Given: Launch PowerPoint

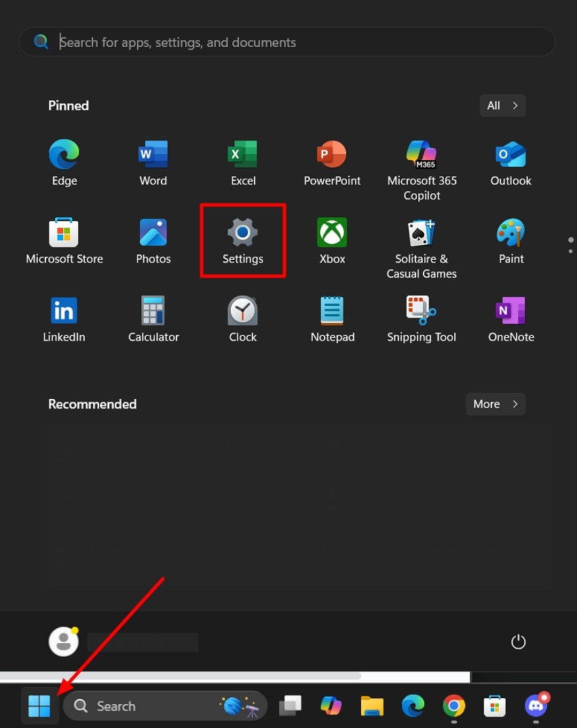Looking at the screenshot, I should 332,154.
